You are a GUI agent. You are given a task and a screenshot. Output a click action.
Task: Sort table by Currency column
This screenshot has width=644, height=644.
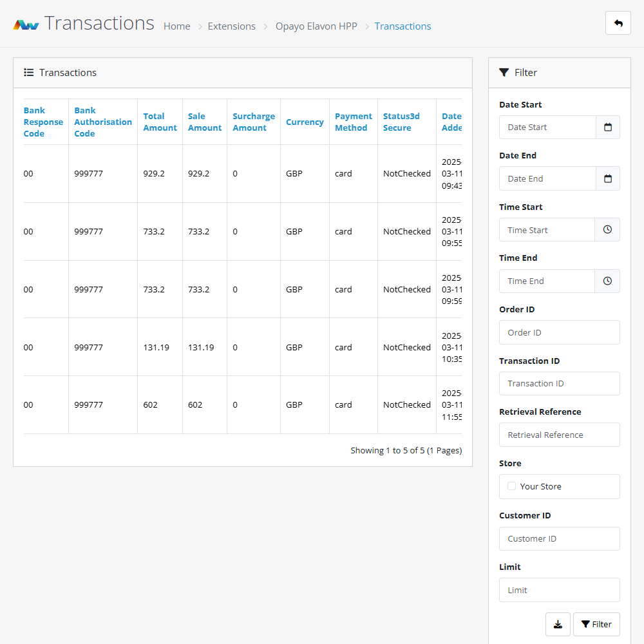click(305, 122)
